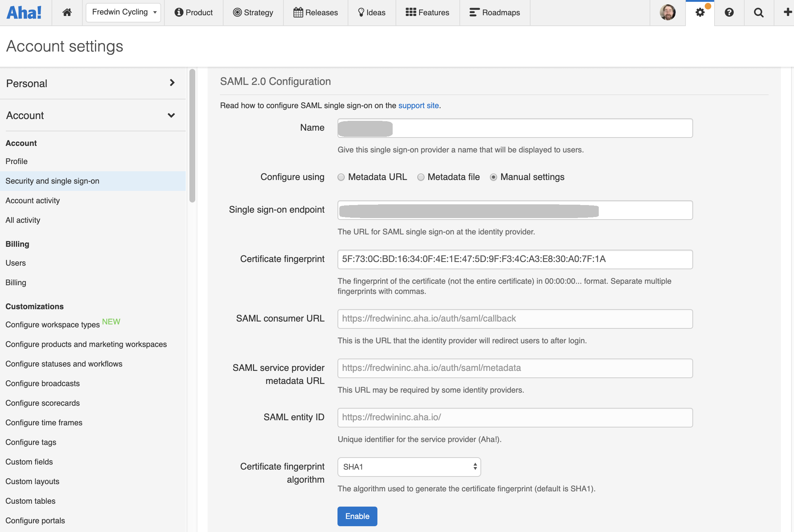Open the Features grid icon

pos(410,12)
